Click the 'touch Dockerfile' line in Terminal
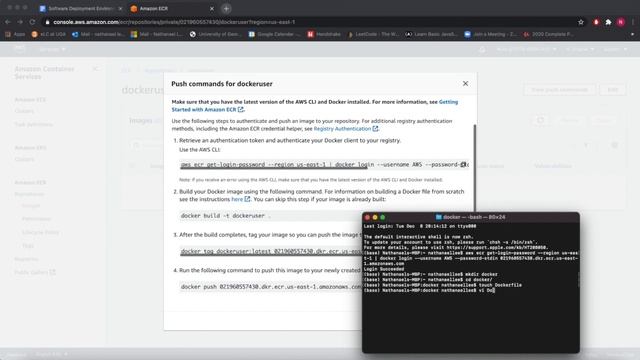640x360 pixels. click(x=442, y=285)
